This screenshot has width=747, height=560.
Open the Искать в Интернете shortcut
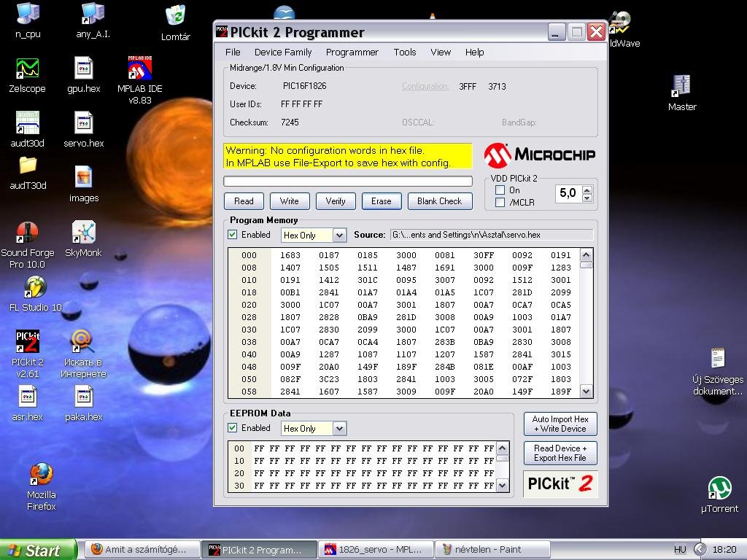point(83,354)
